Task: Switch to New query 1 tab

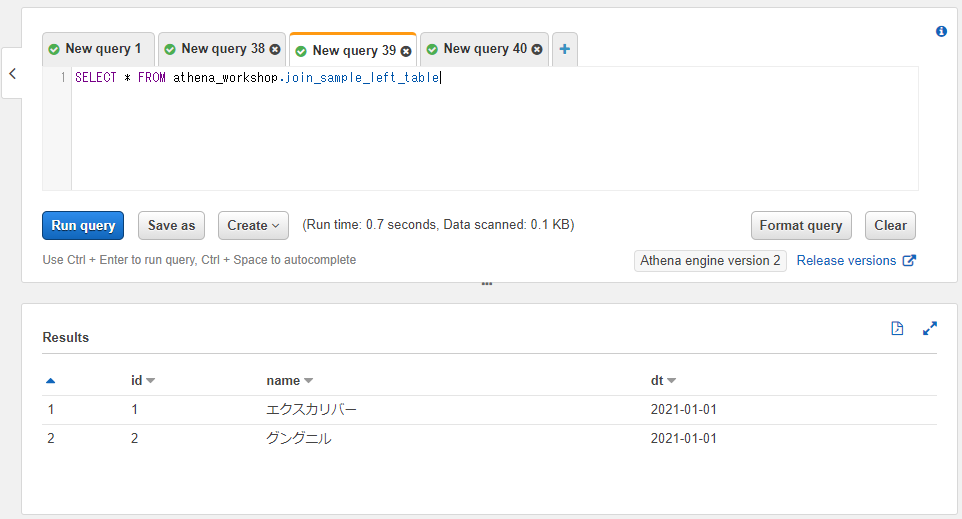Action: pyautogui.click(x=98, y=49)
